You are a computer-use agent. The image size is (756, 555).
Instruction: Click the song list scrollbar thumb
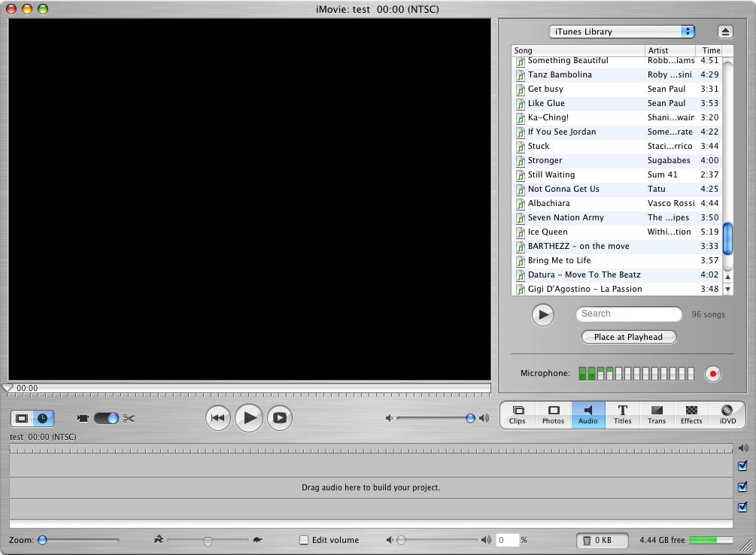[727, 238]
